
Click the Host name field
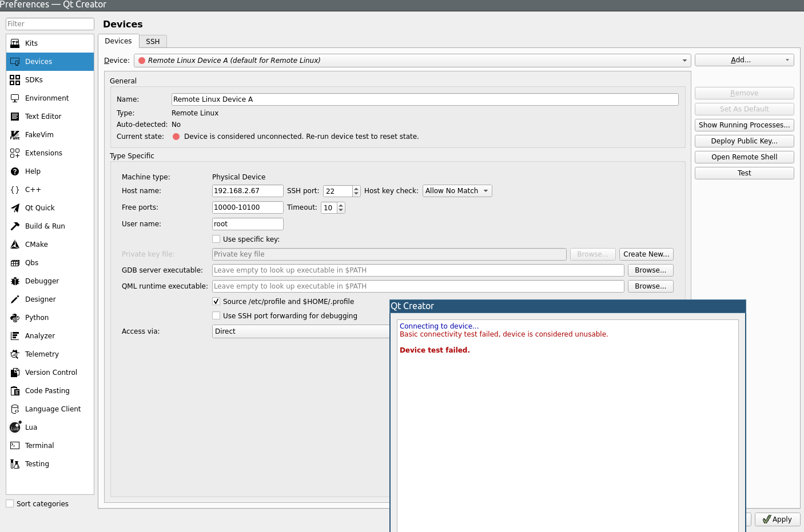coord(248,191)
